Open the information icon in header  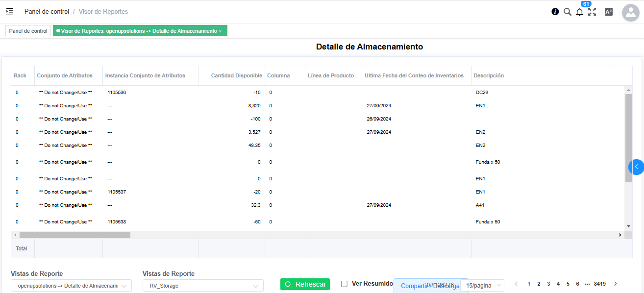point(555,12)
